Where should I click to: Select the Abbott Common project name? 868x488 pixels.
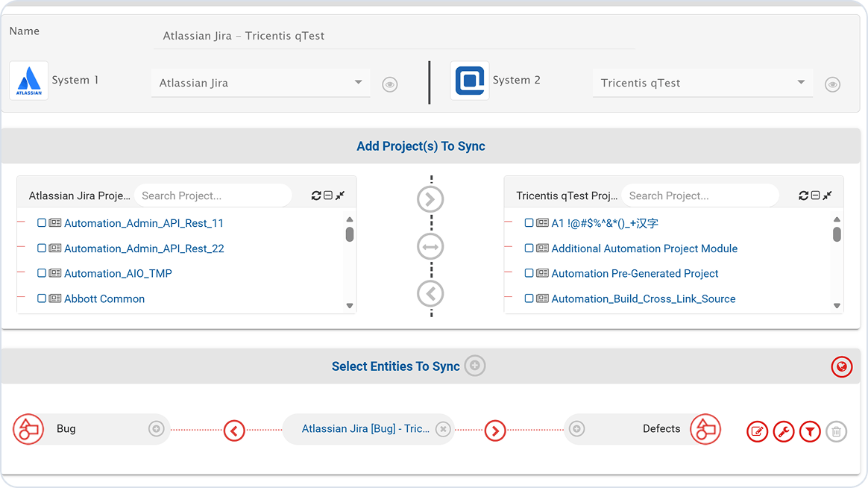tap(104, 299)
